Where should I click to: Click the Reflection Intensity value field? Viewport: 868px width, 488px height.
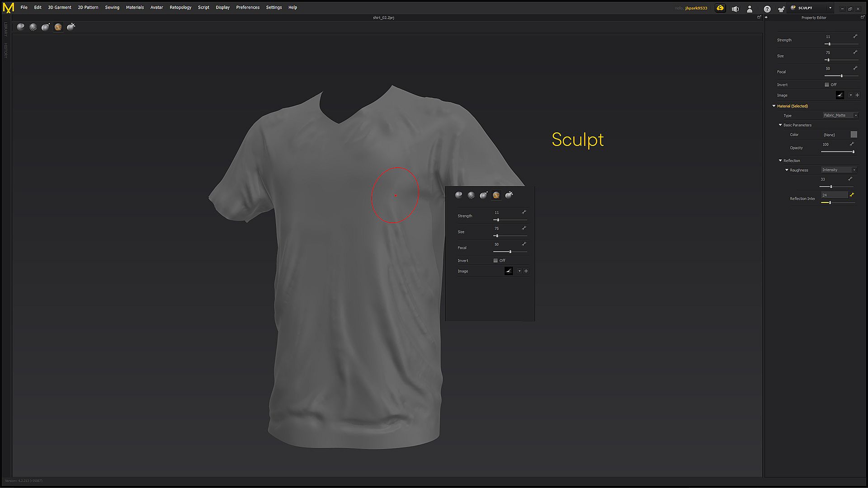click(834, 195)
